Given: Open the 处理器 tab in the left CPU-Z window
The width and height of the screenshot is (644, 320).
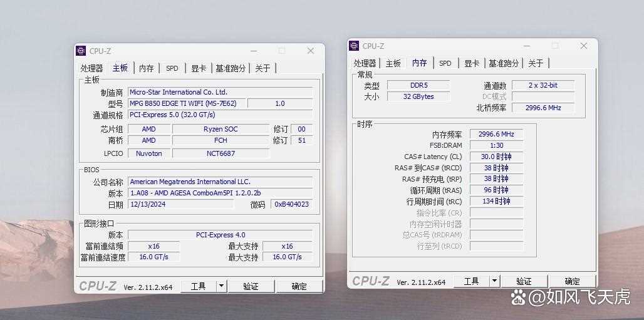Looking at the screenshot, I should pyautogui.click(x=91, y=68).
